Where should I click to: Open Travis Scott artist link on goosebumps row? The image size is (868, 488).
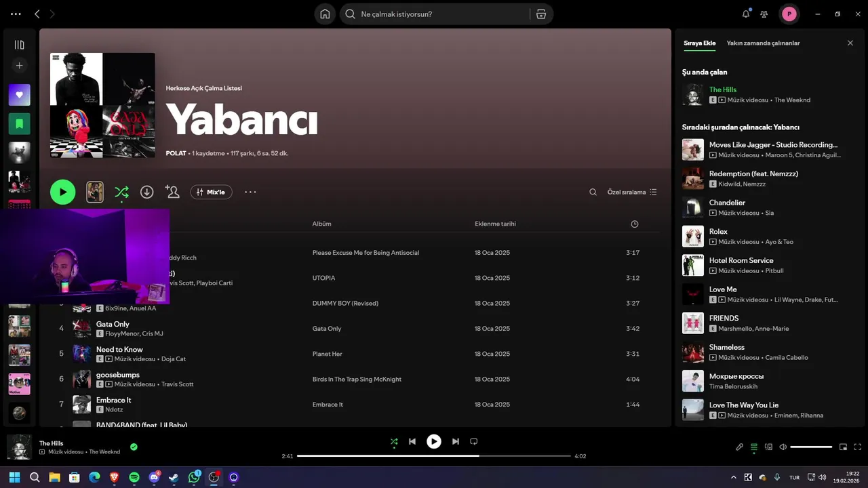(x=177, y=384)
